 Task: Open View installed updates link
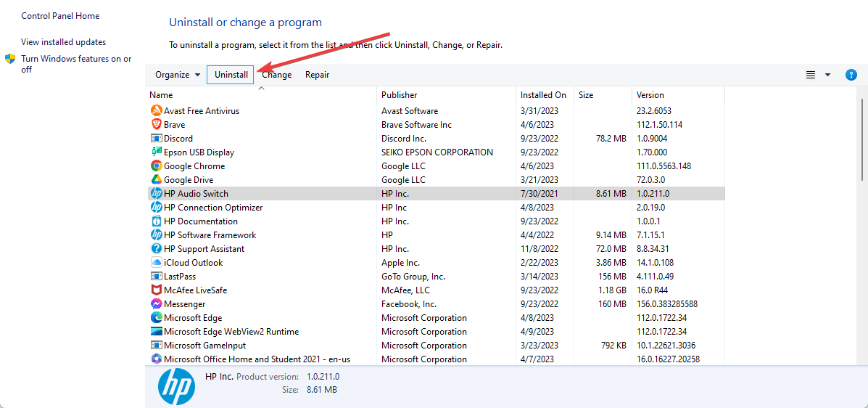64,42
